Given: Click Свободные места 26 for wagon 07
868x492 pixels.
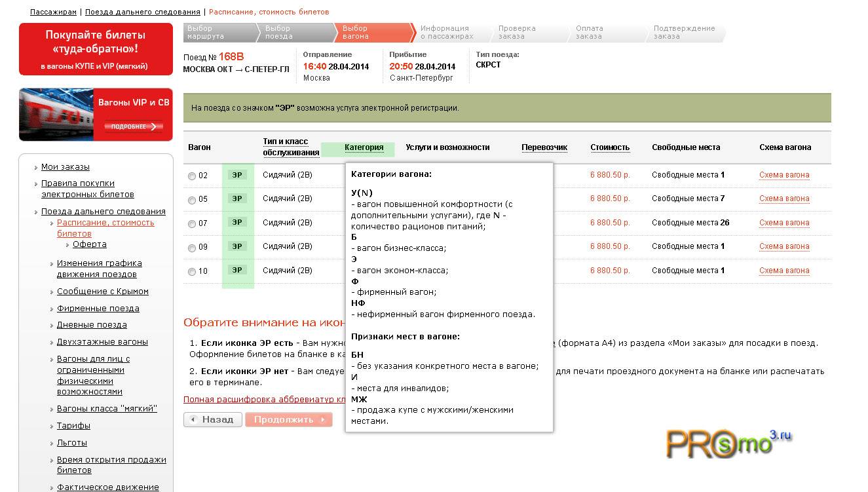Looking at the screenshot, I should pos(690,223).
